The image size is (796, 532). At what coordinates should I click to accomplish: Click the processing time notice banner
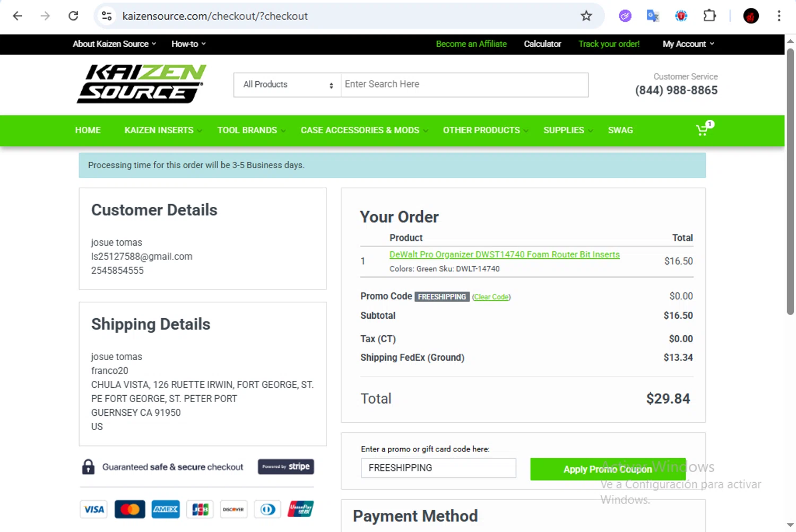(x=392, y=165)
